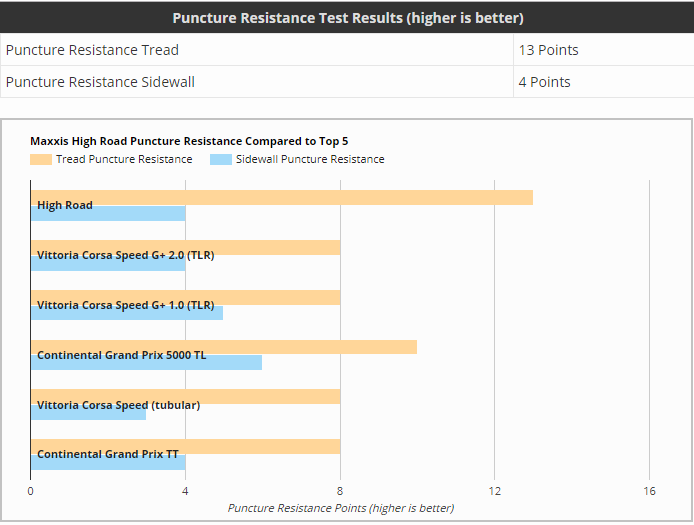Viewport: 694px width, 525px height.
Task: Click the x-axis label Puncture Resistance Points
Action: (341, 508)
